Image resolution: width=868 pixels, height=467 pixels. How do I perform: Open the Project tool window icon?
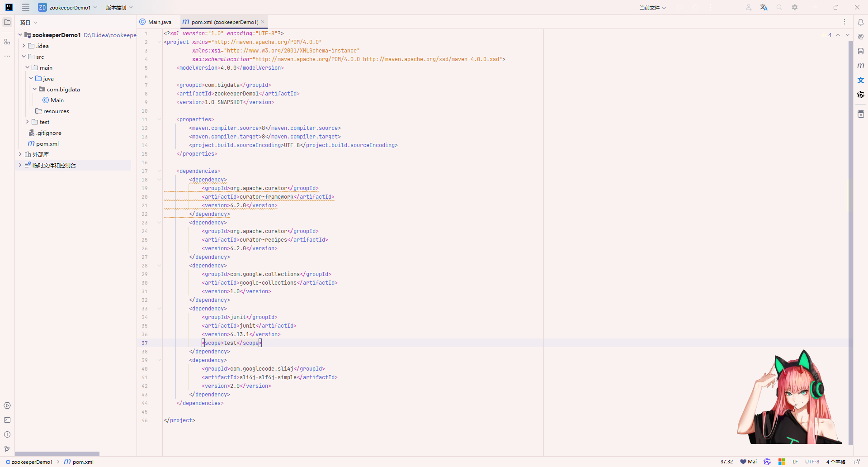coord(7,22)
